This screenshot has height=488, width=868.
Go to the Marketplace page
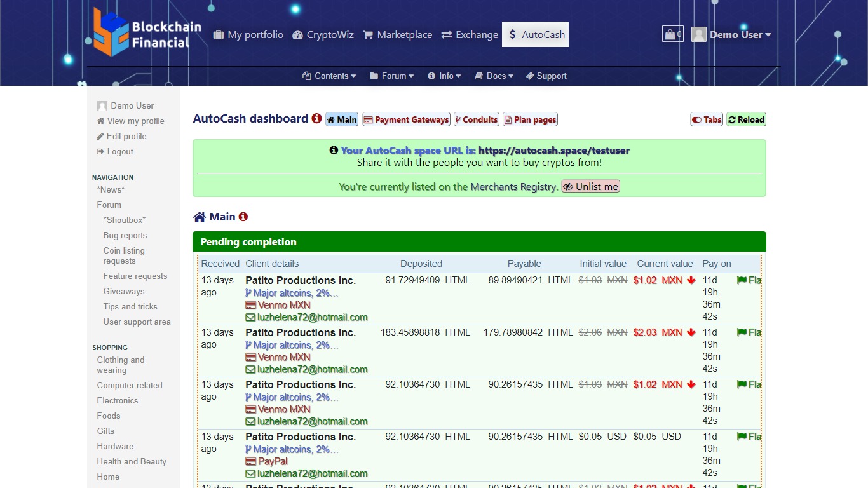point(397,35)
